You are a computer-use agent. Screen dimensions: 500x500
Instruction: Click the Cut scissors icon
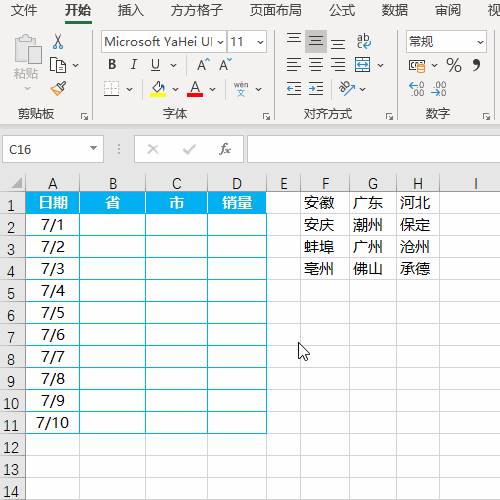pos(58,41)
